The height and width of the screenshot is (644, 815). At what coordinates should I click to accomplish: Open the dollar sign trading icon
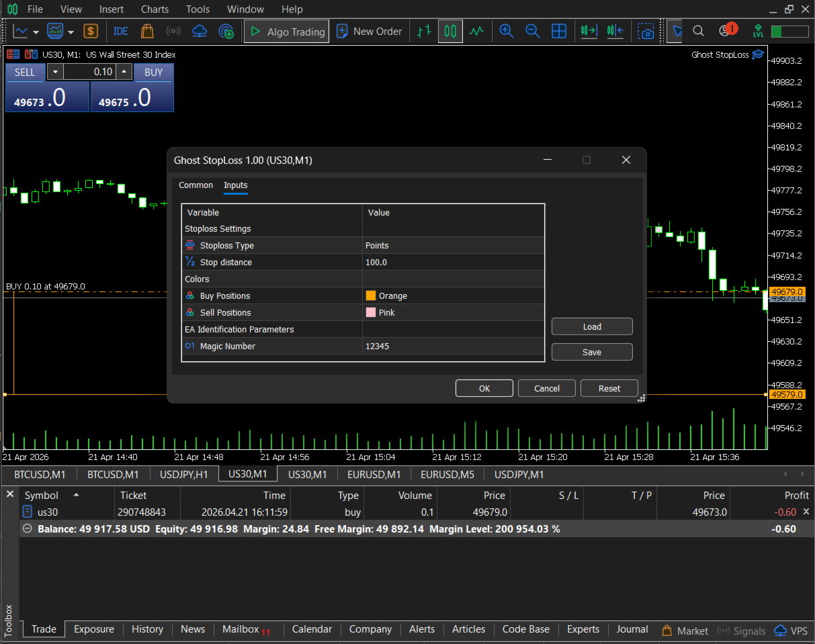click(91, 32)
